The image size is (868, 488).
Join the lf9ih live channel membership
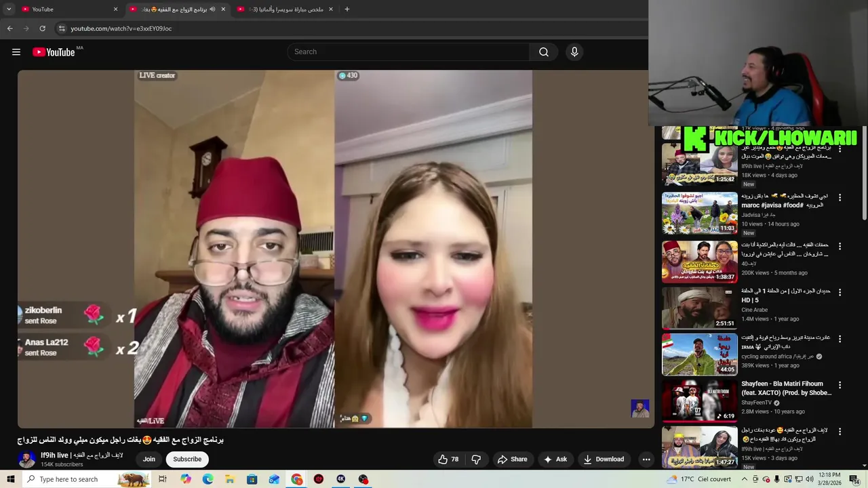click(x=149, y=459)
